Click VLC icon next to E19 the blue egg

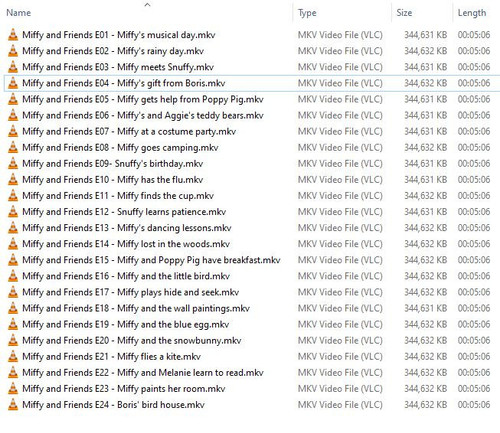coord(13,324)
